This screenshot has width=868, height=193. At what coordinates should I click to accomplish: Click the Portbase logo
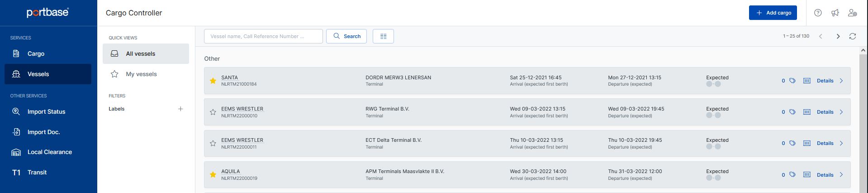point(47,13)
